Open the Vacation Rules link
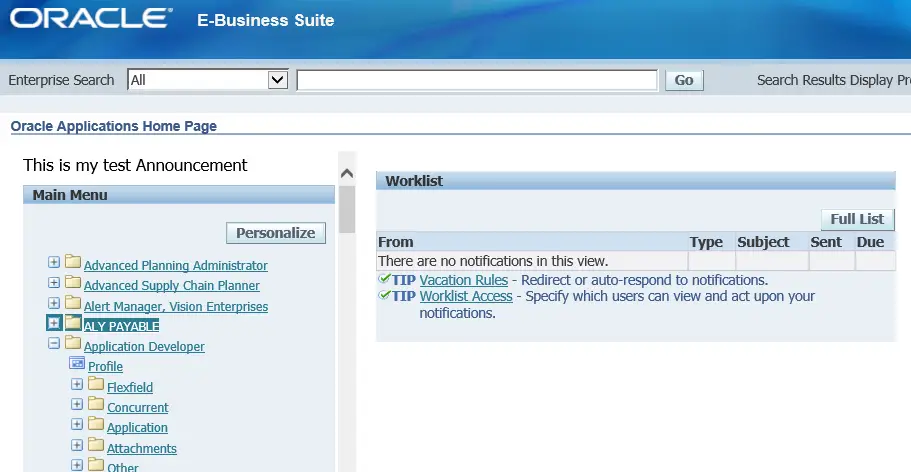 pyautogui.click(x=464, y=280)
